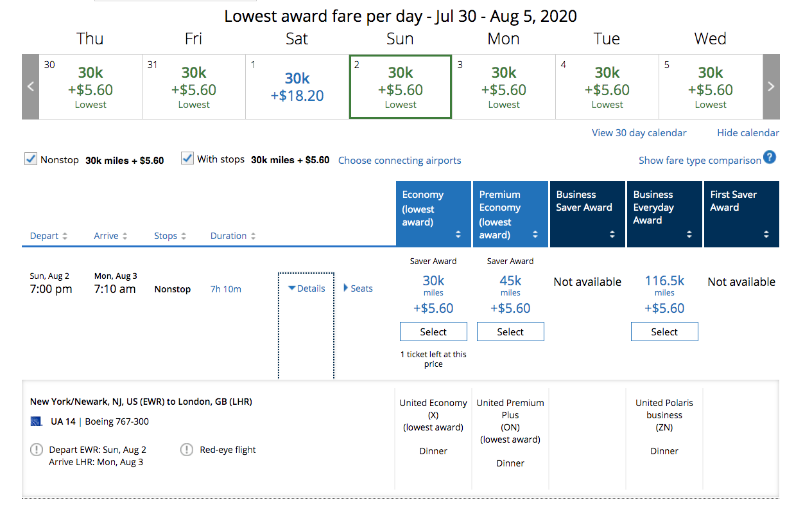This screenshot has width=812, height=505.
Task: Click the United logo next to UA 14
Action: pyautogui.click(x=37, y=422)
